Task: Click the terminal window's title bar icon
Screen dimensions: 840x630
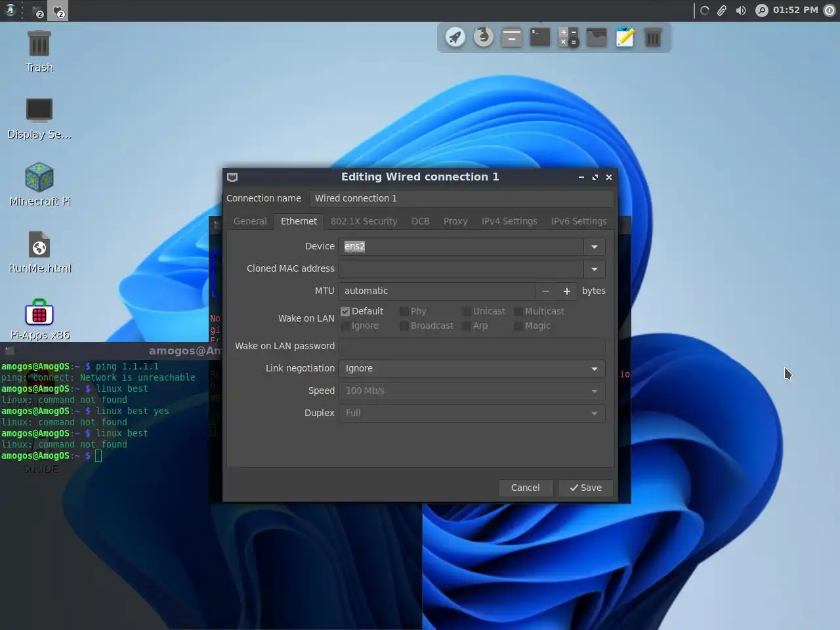Action: [x=9, y=351]
